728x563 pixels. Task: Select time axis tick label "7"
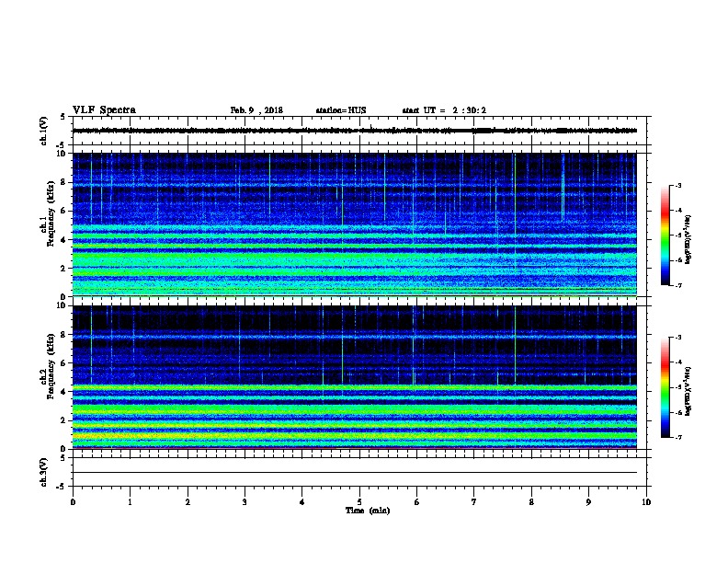pos(474,502)
